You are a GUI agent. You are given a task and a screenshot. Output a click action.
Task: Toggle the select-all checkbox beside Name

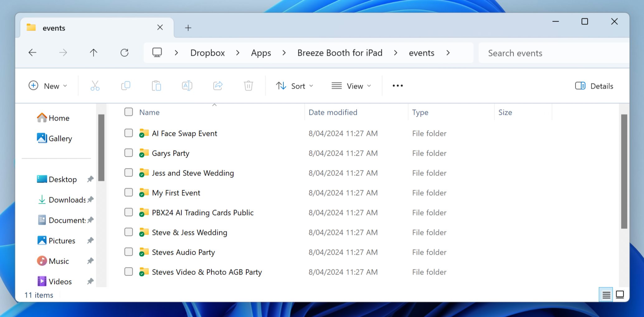[129, 112]
